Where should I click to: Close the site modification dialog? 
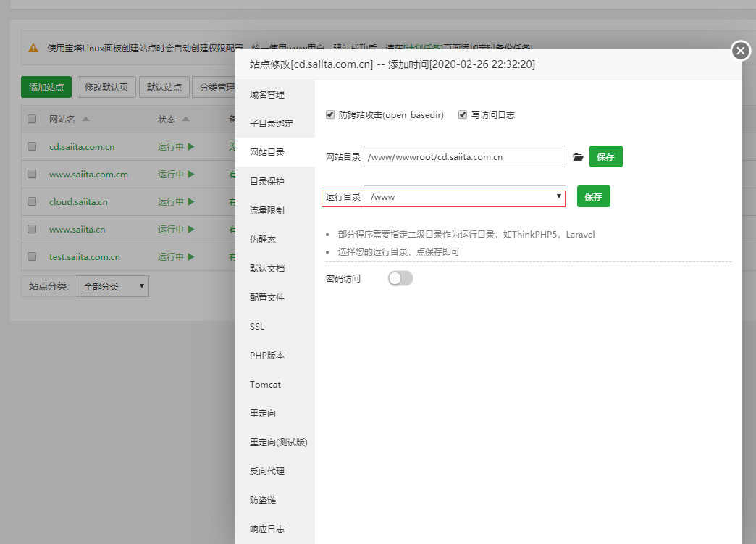tap(740, 51)
